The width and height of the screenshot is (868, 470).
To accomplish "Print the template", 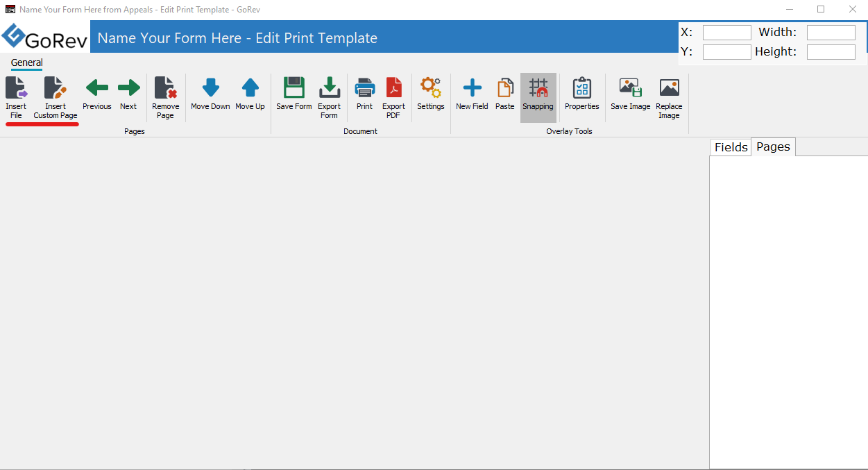I will point(364,94).
